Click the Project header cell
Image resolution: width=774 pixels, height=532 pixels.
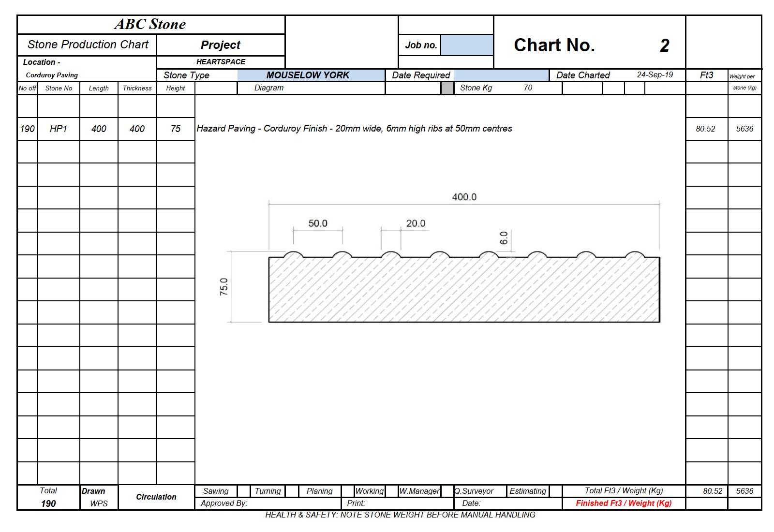pos(221,45)
